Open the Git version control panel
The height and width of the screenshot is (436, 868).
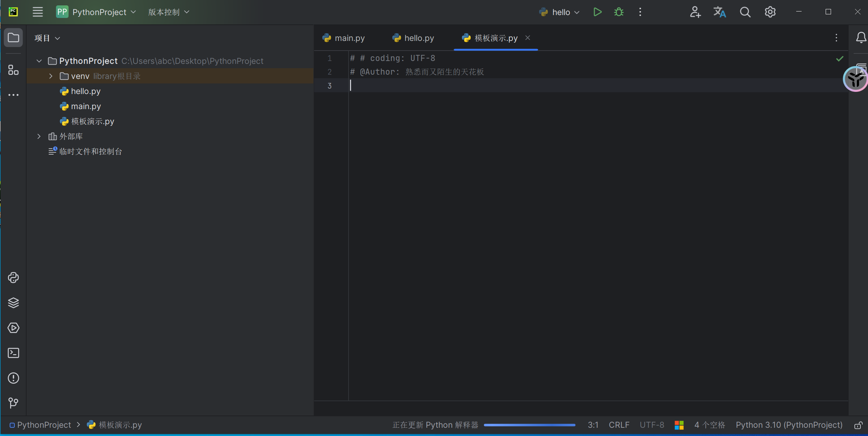13,403
